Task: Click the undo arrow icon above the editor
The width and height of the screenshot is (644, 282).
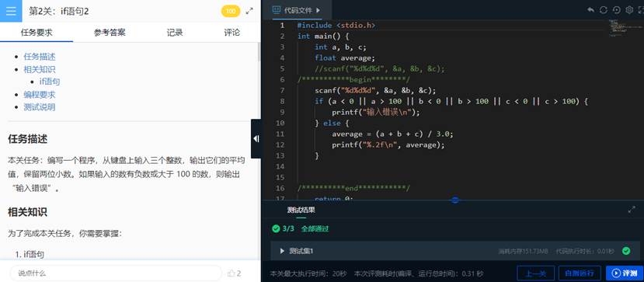Action: coord(590,10)
